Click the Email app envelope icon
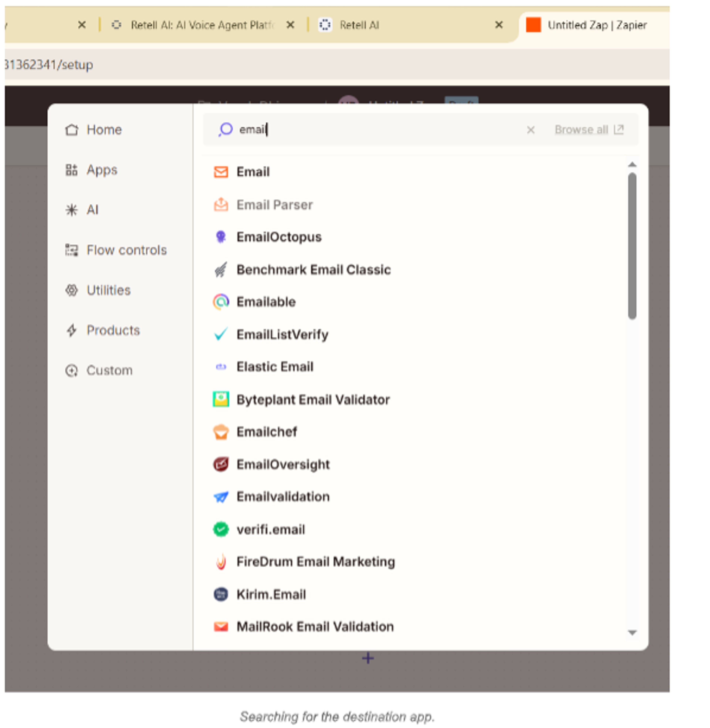The image size is (710, 728). (x=221, y=172)
